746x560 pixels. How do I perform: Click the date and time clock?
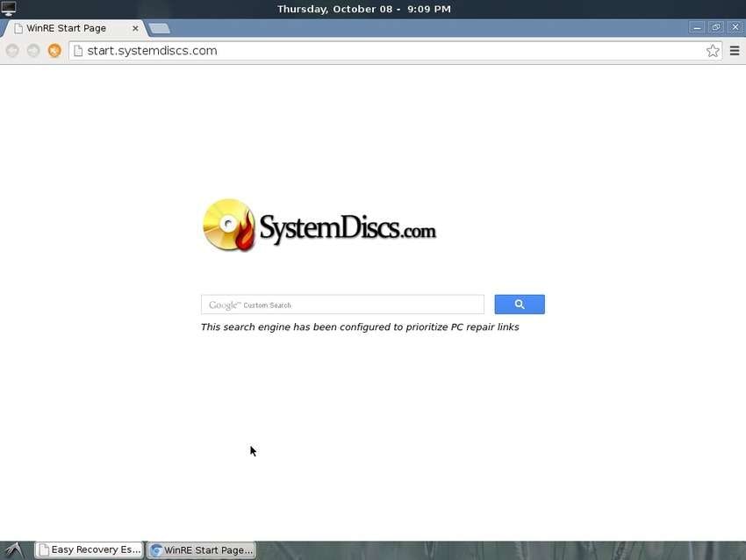click(364, 9)
